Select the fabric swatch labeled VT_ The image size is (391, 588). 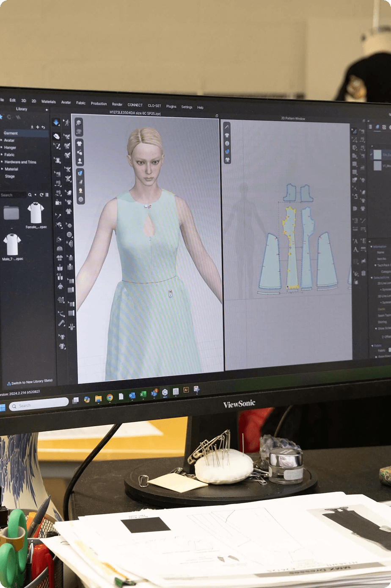pyautogui.click(x=377, y=166)
